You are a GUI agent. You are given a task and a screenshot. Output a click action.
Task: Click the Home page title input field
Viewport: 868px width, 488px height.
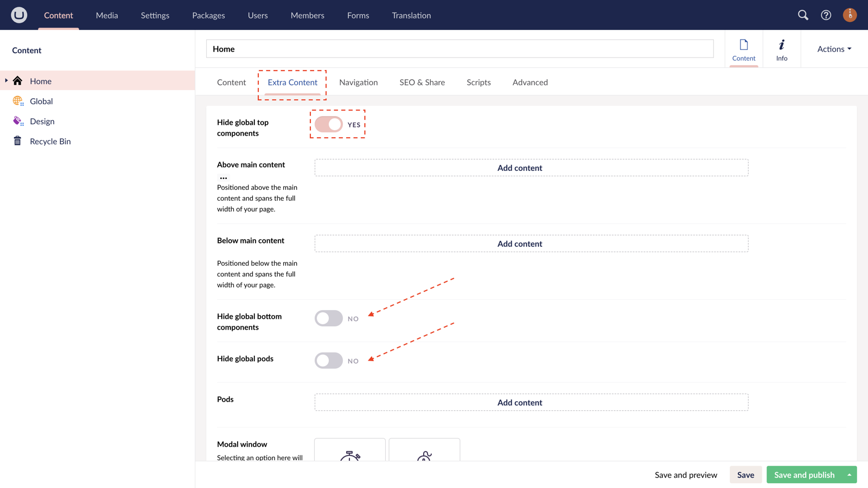[x=459, y=49]
